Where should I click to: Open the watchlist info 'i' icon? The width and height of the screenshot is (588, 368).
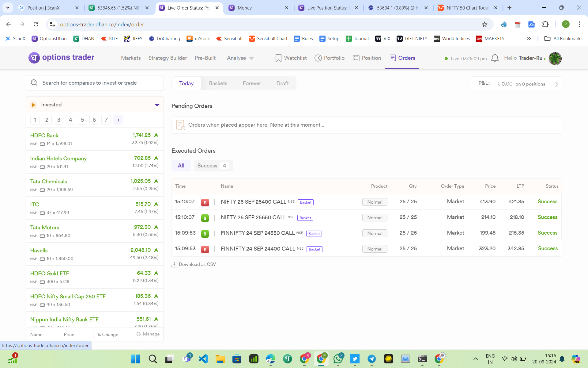click(x=118, y=120)
